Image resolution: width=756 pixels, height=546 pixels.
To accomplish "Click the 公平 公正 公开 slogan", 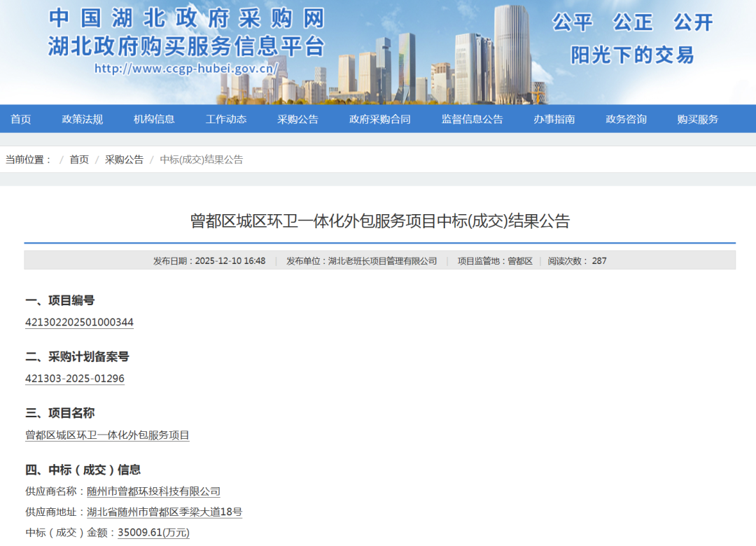I will pos(633,22).
